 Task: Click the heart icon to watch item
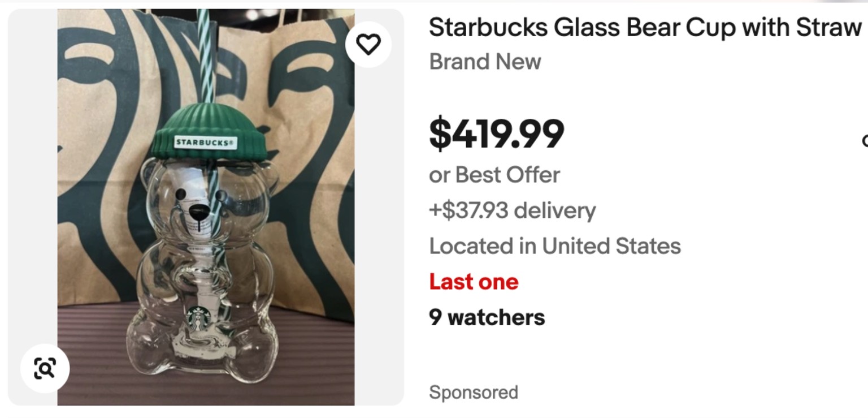coord(368,44)
